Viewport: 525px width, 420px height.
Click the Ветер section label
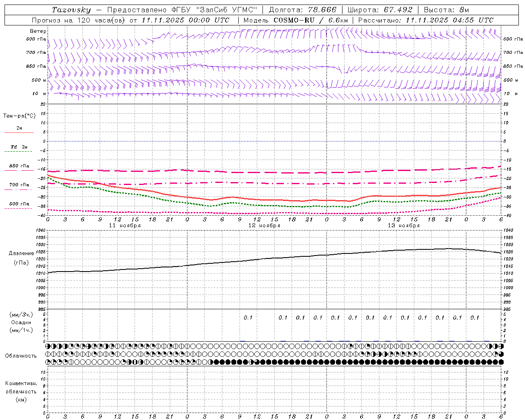[38, 31]
